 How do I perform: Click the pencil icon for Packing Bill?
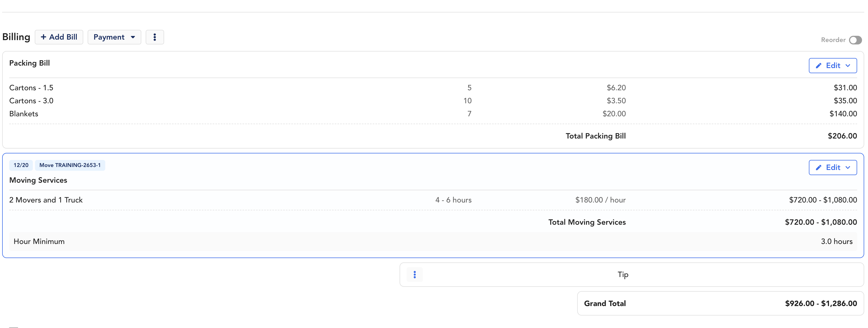[x=818, y=66]
